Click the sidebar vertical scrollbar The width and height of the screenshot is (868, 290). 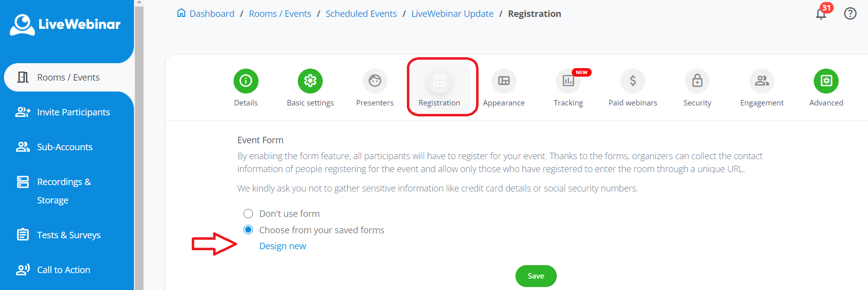click(x=139, y=149)
